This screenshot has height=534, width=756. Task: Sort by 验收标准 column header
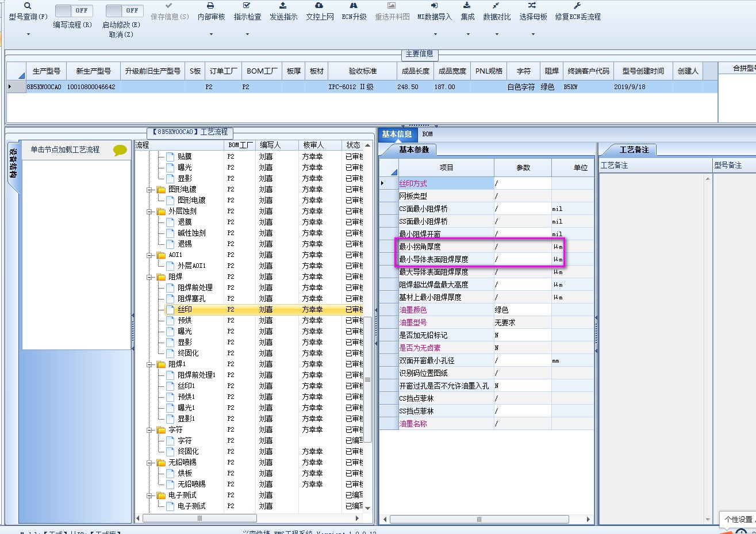(x=362, y=71)
